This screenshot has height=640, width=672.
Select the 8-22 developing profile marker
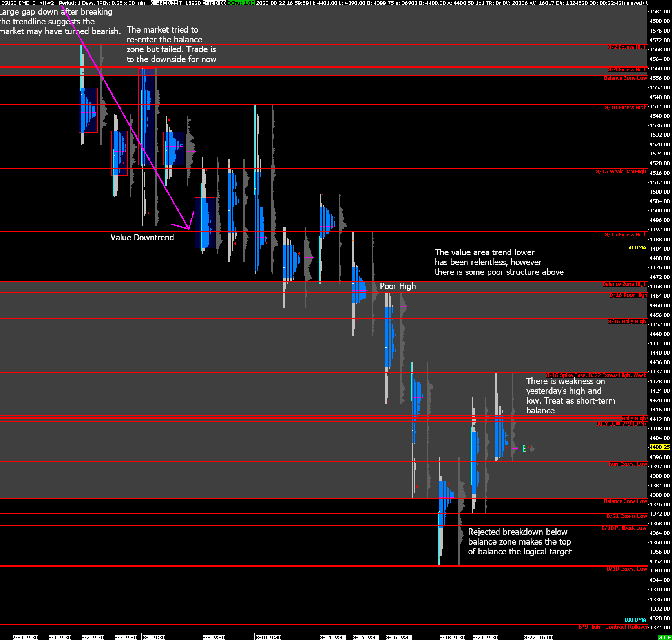525,449
